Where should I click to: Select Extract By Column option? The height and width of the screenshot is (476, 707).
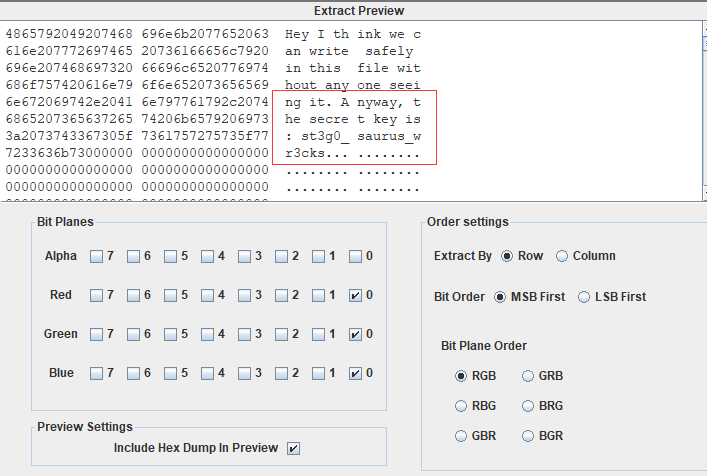coord(562,256)
